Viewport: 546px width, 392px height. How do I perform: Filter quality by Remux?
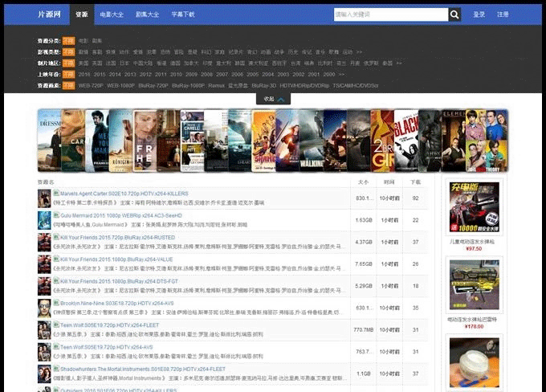pyautogui.click(x=216, y=85)
